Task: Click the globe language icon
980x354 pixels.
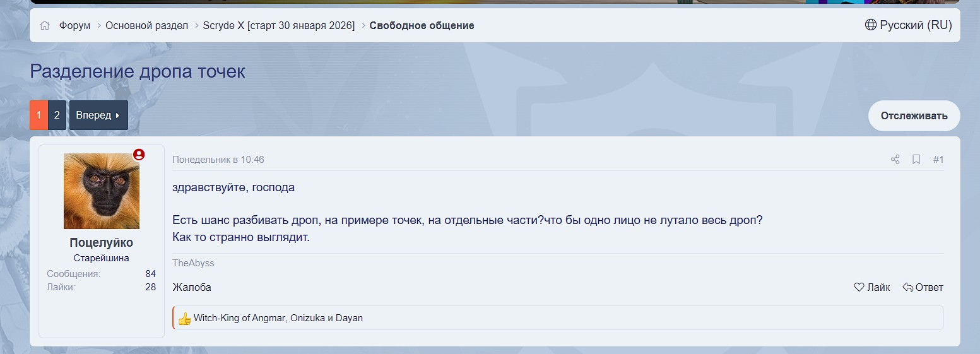Action: (x=871, y=25)
